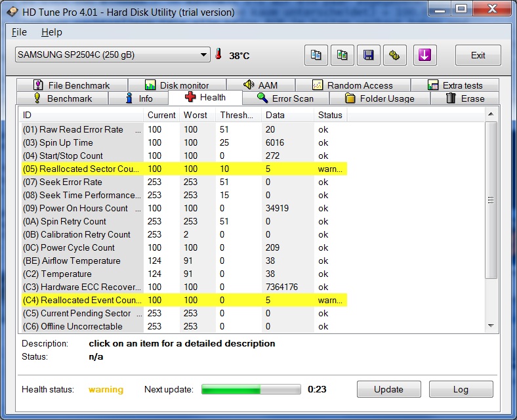The width and height of the screenshot is (517, 420).
Task: Click the Data column header
Action: (x=288, y=115)
